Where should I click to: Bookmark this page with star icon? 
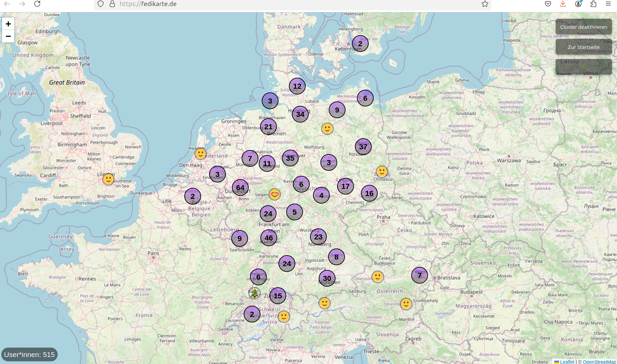click(x=485, y=4)
